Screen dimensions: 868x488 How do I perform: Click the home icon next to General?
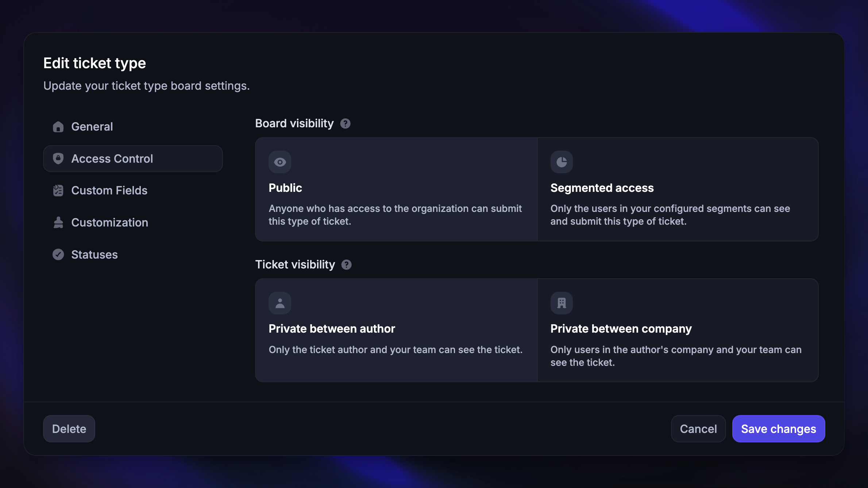[58, 127]
